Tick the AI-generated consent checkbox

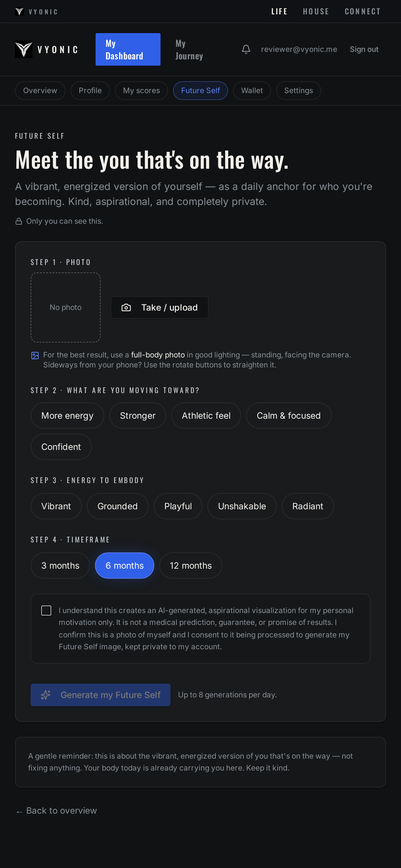[x=46, y=610]
